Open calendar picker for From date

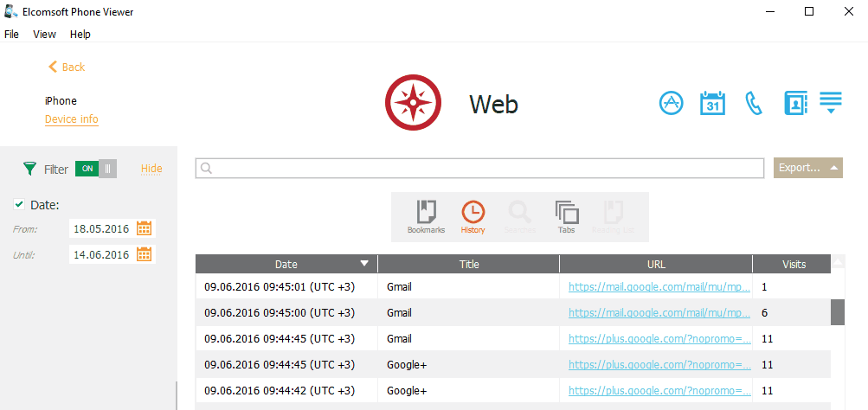(145, 228)
